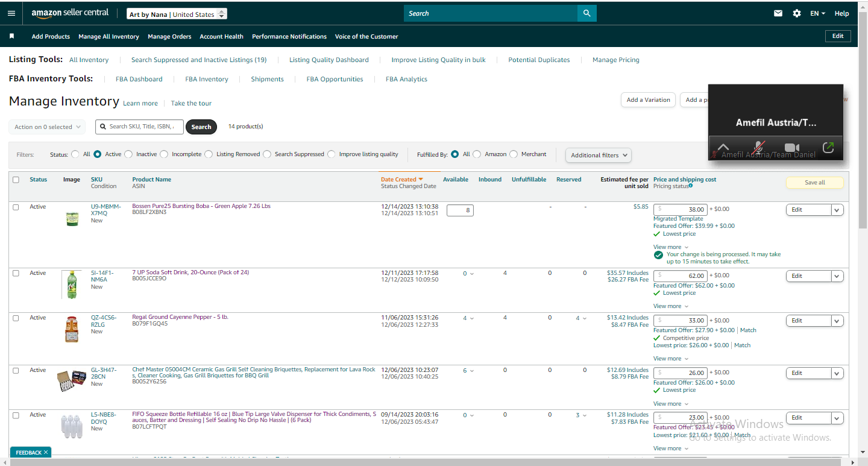Screen dimensions: 868x466
Task: Click the Amazon Seller Central logo
Action: click(70, 13)
